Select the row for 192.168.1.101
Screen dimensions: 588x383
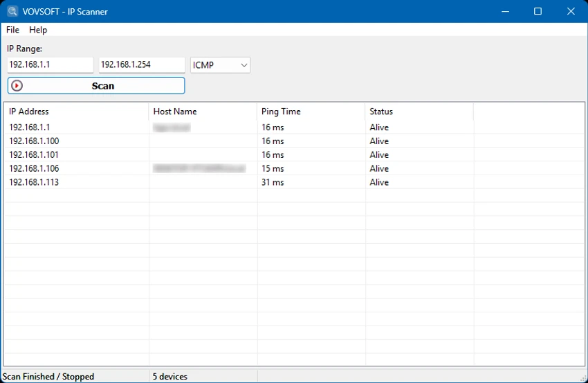pyautogui.click(x=295, y=154)
